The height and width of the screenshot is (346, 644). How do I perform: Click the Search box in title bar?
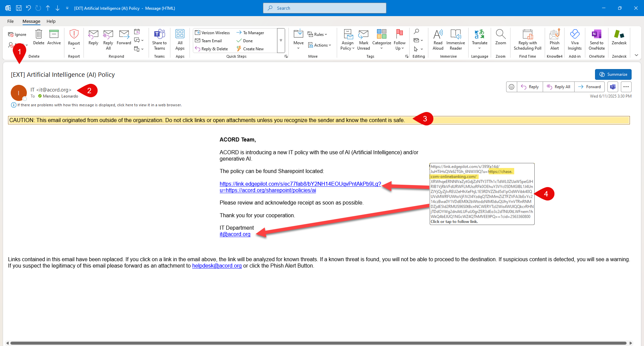(x=324, y=8)
